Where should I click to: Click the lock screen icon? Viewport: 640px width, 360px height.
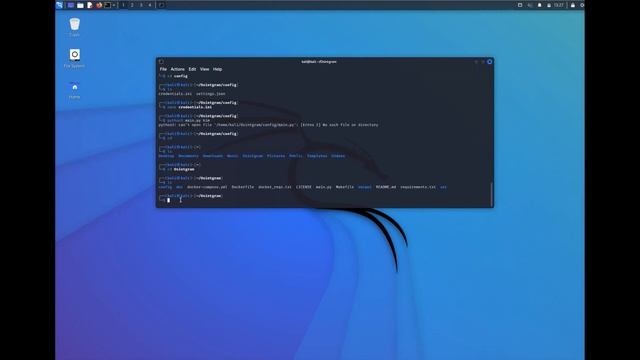coord(573,5)
